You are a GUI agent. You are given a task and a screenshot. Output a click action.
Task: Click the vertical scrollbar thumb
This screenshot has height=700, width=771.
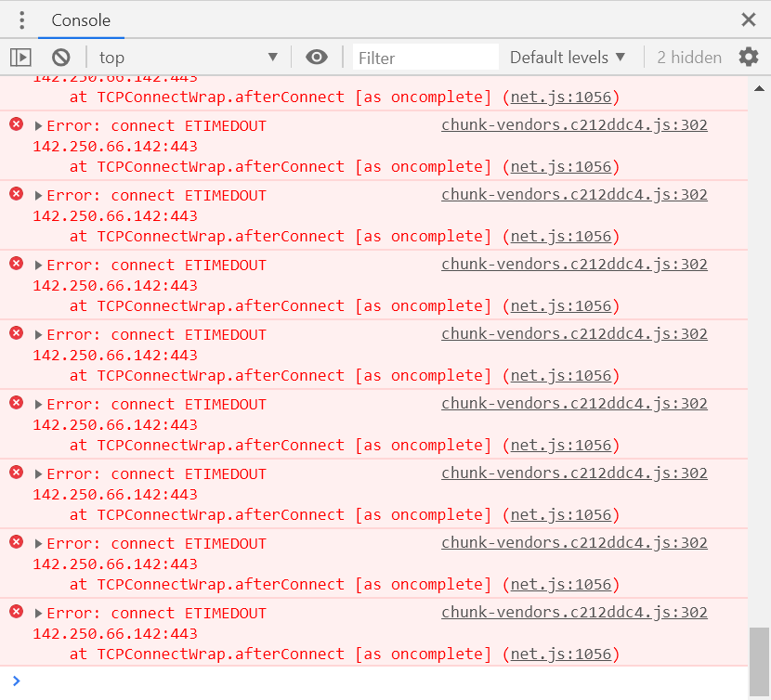pos(759,661)
